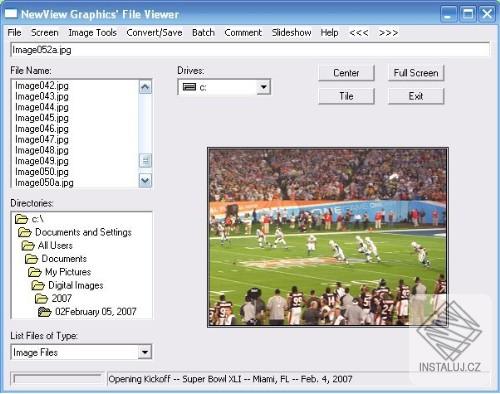The height and width of the screenshot is (394, 500).
Task: Open the Comment menu
Action: [243, 33]
